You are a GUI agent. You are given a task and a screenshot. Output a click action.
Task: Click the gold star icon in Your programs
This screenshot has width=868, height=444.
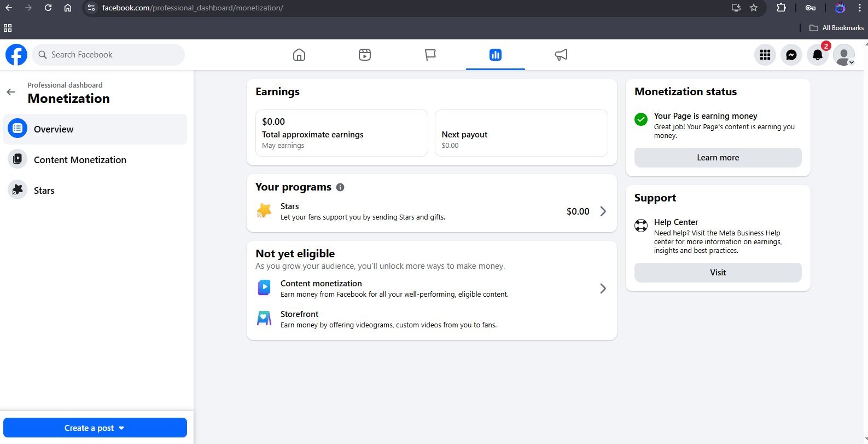click(x=264, y=211)
